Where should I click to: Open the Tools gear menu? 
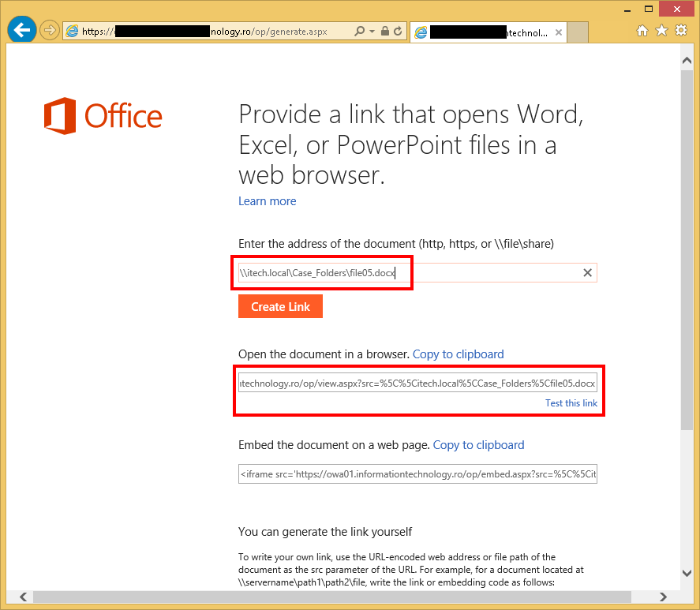681,30
